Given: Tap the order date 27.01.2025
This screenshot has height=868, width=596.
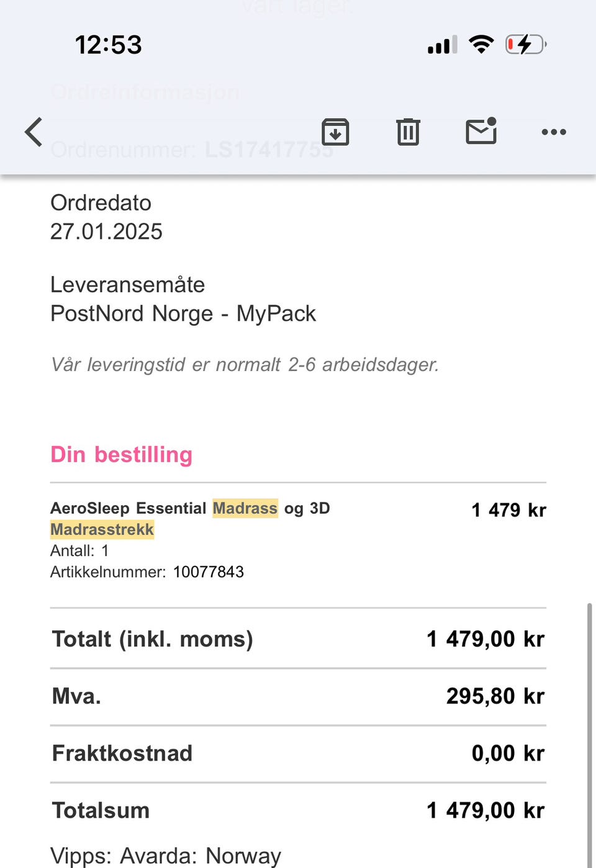Looking at the screenshot, I should click(106, 231).
